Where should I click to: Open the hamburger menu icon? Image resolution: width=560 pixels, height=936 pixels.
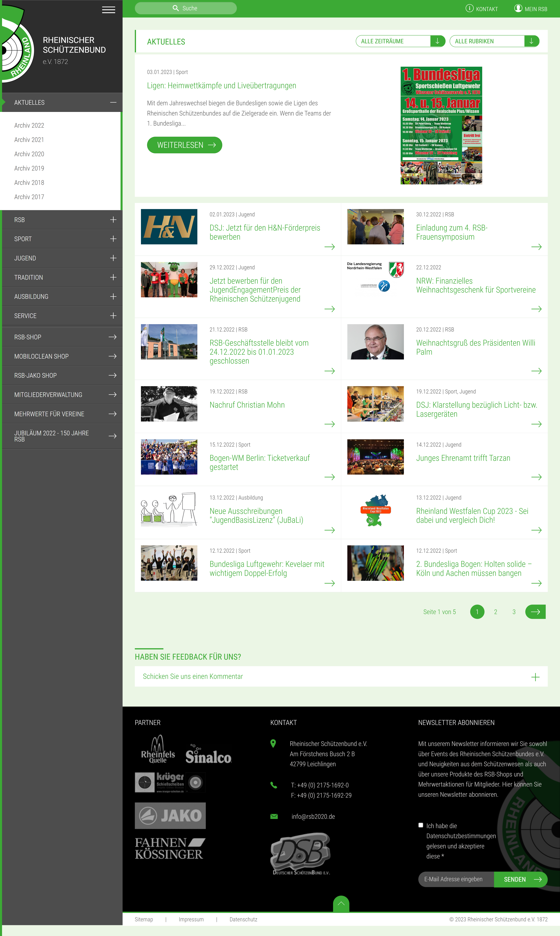pyautogui.click(x=109, y=10)
